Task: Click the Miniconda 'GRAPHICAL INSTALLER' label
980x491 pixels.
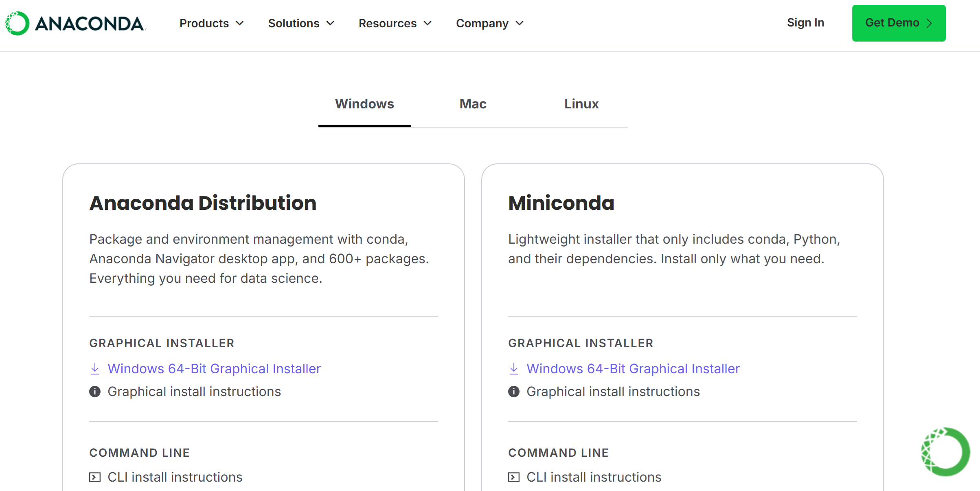Action: (581, 343)
